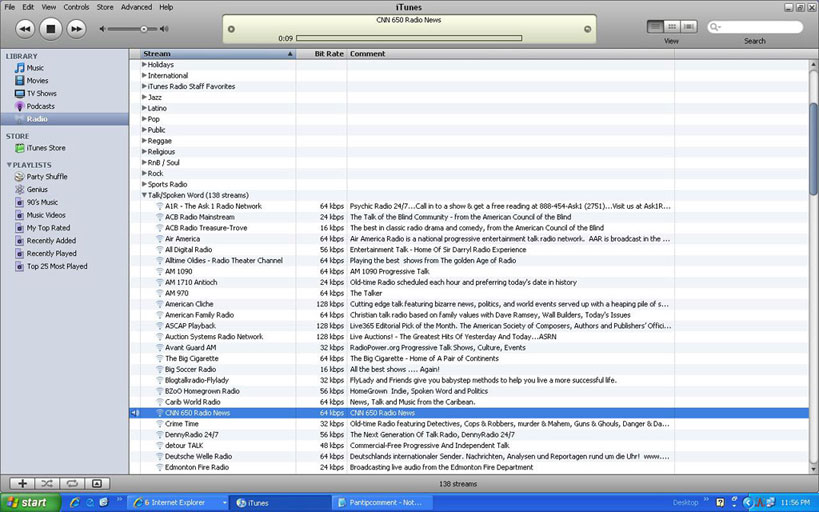Image resolution: width=819 pixels, height=512 pixels.
Task: Sort by the Comment column header
Action: (x=510, y=54)
